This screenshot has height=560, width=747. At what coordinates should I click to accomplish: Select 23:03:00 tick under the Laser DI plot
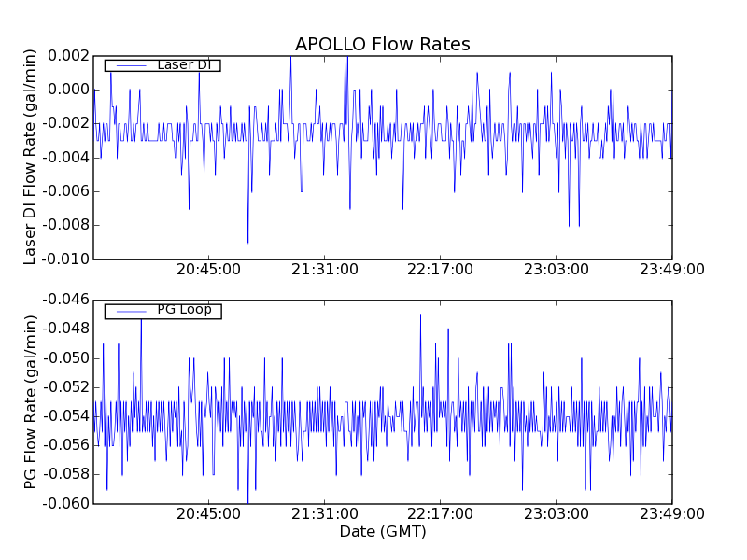tap(556, 270)
